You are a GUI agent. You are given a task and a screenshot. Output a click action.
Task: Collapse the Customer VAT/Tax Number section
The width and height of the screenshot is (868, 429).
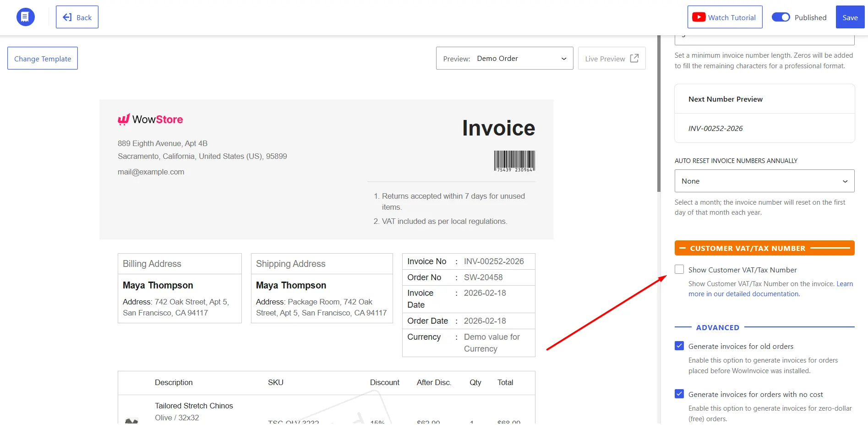point(764,248)
